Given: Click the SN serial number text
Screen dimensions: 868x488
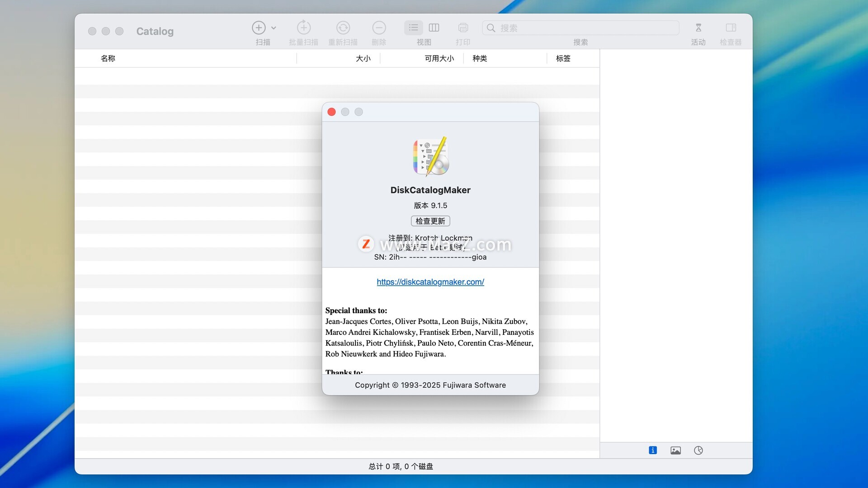Looking at the screenshot, I should point(430,257).
